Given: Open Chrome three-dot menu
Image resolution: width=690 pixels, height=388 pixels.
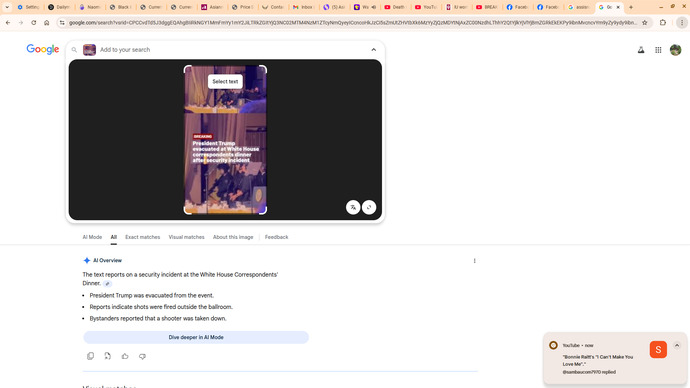Looking at the screenshot, I should click(682, 22).
